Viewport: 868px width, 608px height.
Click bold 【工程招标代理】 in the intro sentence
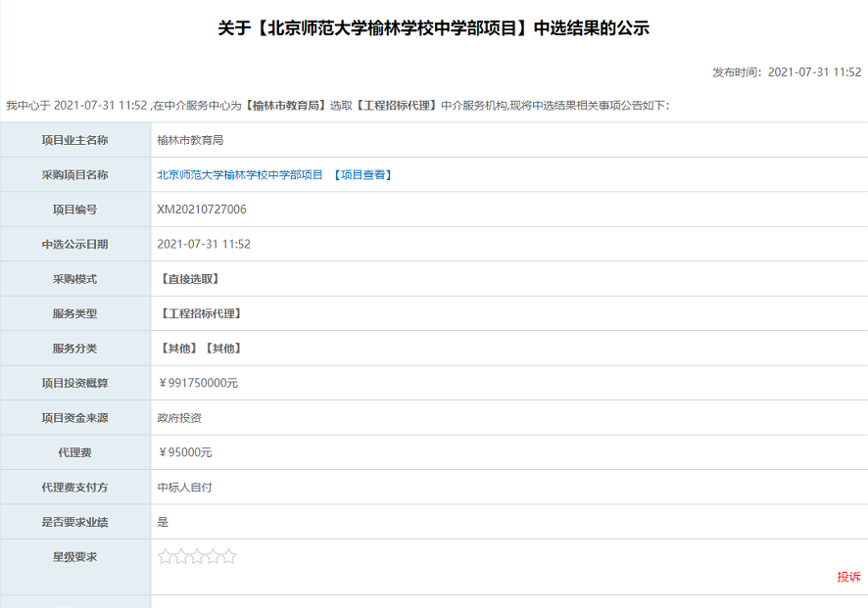397,106
